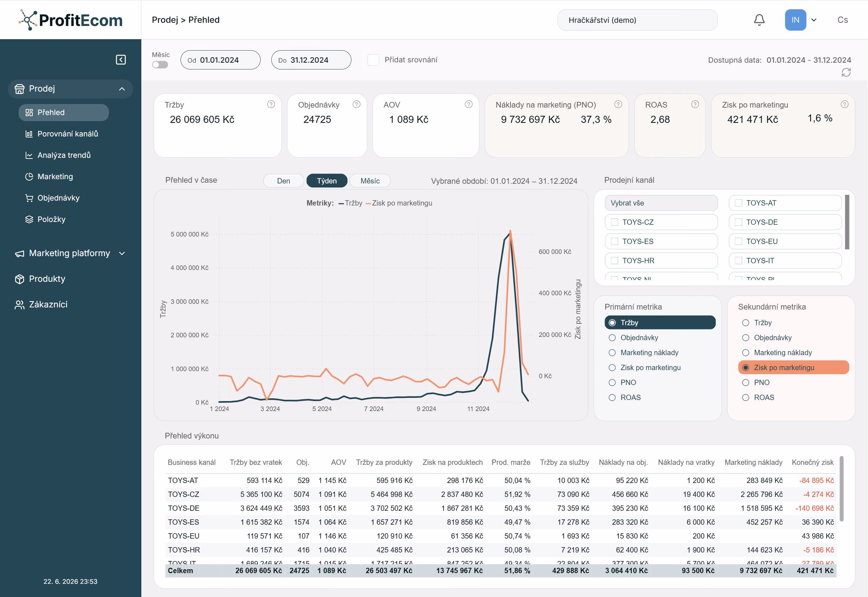868x597 pixels.
Task: Open help icon on Náklady na marketing card
Action: tap(618, 104)
